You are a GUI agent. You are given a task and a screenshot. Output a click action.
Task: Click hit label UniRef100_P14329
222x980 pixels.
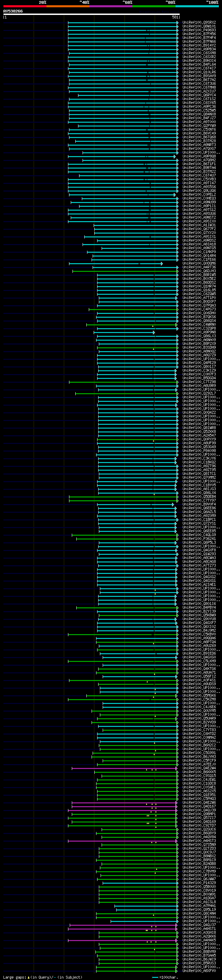(x=199, y=883)
